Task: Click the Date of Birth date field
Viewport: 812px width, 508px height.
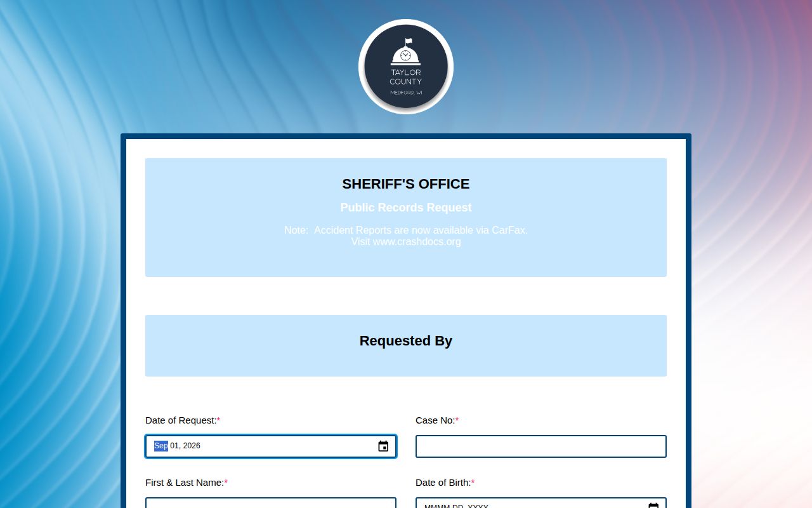Action: (541, 503)
